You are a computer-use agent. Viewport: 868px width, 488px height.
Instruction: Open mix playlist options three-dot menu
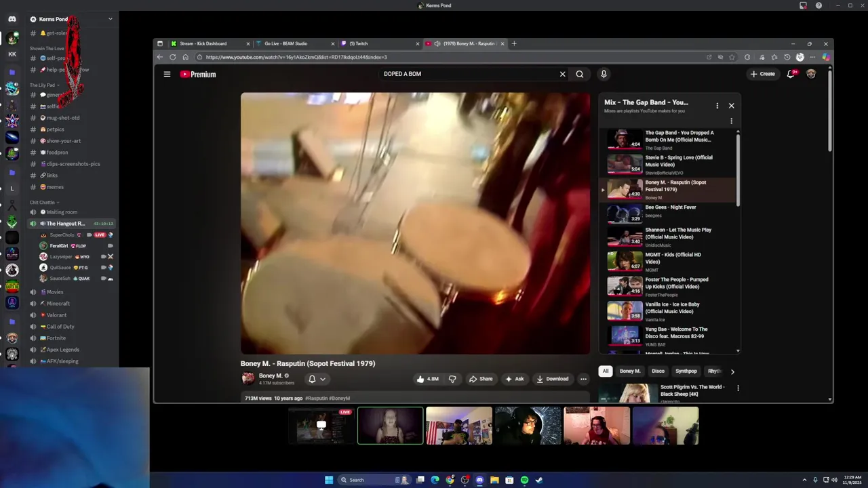click(717, 106)
